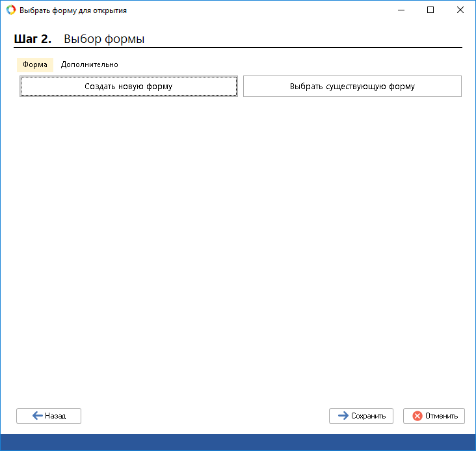Viewport: 476px width, 451px height.
Task: Click the empty white area below the form buttons
Action: pyautogui.click(x=238, y=247)
